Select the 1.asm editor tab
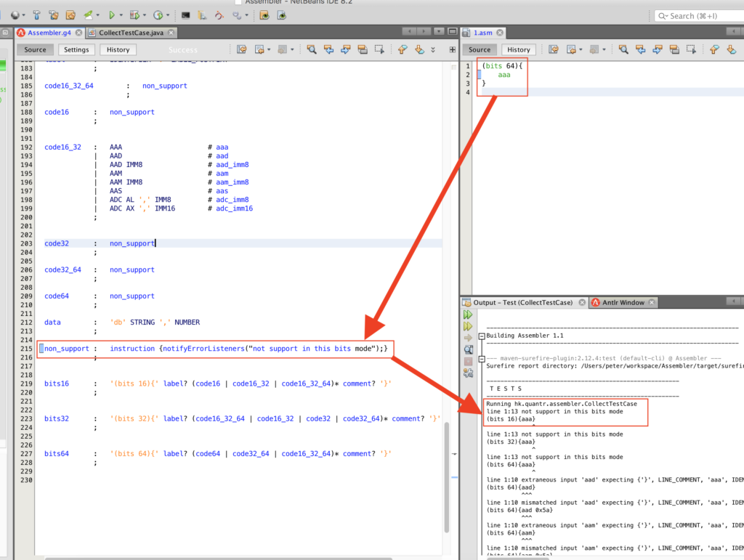Image resolution: width=744 pixels, height=560 pixels. (483, 33)
